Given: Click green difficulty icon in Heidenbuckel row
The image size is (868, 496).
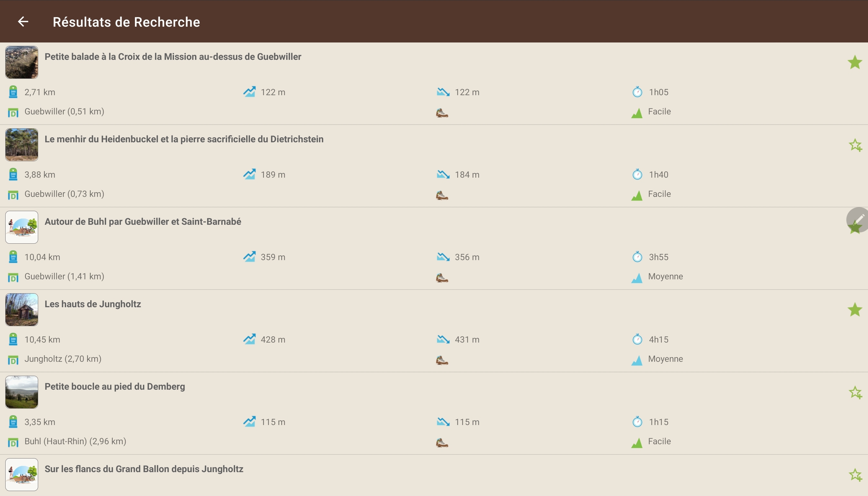Looking at the screenshot, I should pyautogui.click(x=637, y=195).
